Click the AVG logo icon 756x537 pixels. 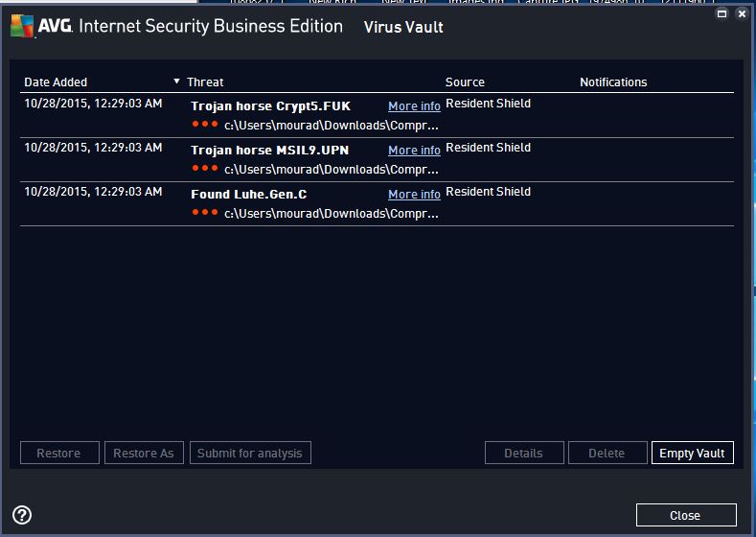(x=22, y=26)
